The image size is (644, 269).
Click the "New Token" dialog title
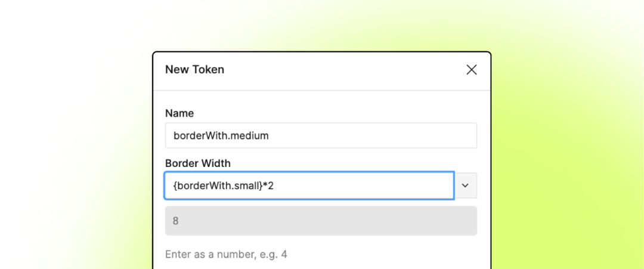pos(194,69)
